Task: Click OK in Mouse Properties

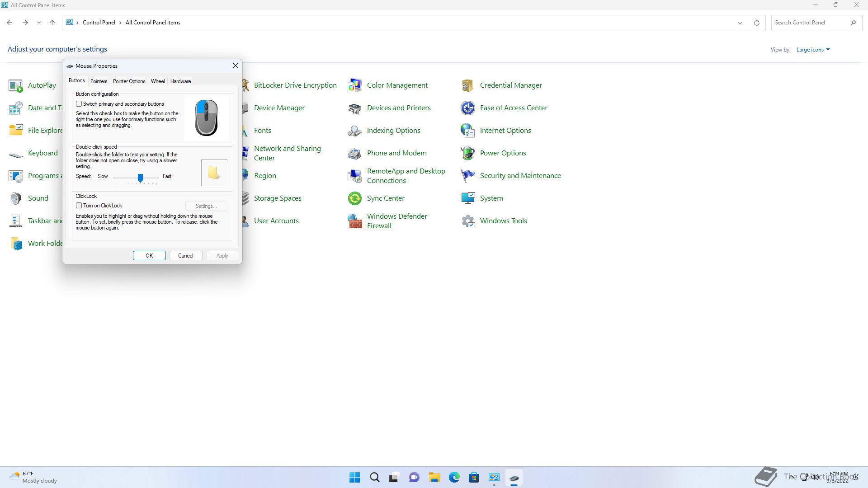Action: (149, 256)
